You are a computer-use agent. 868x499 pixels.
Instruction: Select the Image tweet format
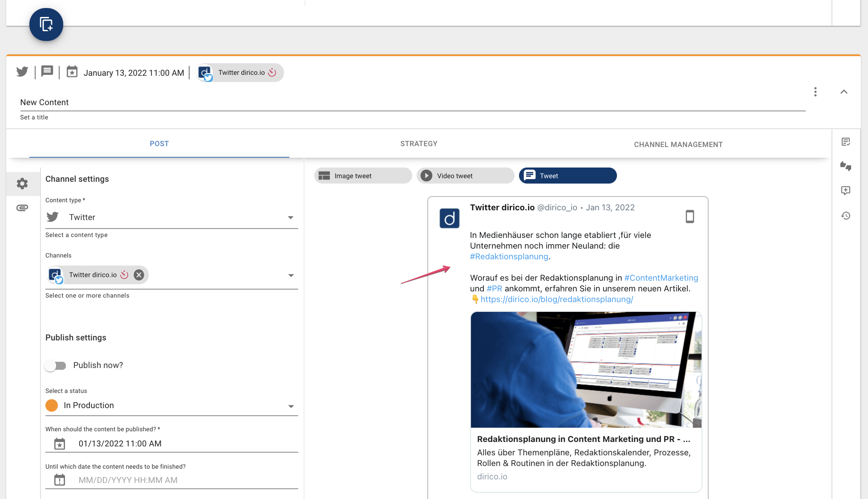click(x=363, y=176)
